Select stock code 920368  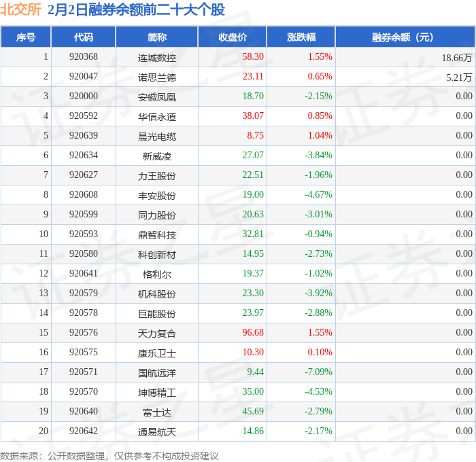point(84,56)
